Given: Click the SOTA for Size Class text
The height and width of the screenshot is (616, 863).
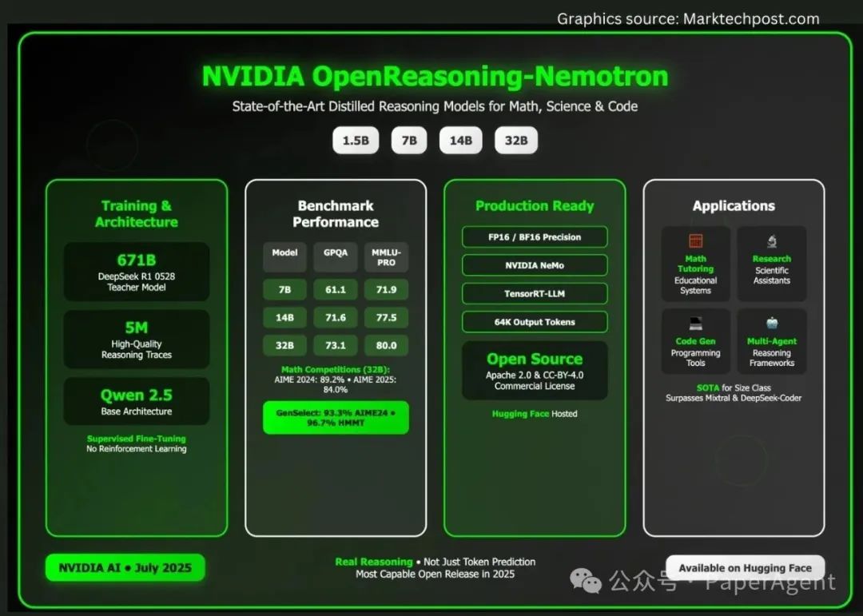Looking at the screenshot, I should click(x=734, y=387).
